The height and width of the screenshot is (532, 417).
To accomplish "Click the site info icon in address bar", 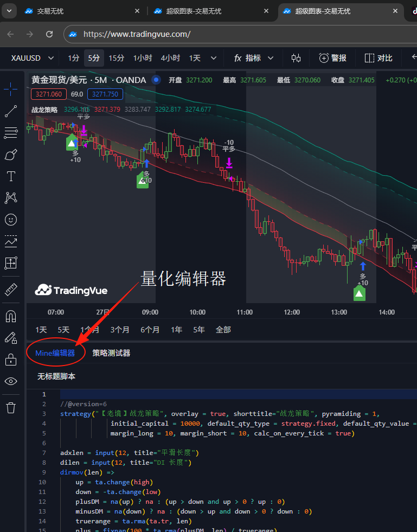I will [x=73, y=34].
